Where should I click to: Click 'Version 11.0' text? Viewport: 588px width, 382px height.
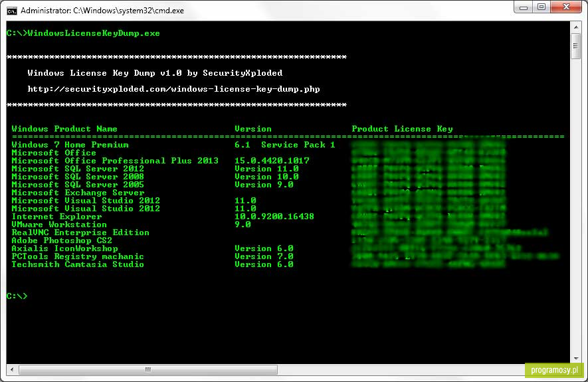click(x=266, y=169)
